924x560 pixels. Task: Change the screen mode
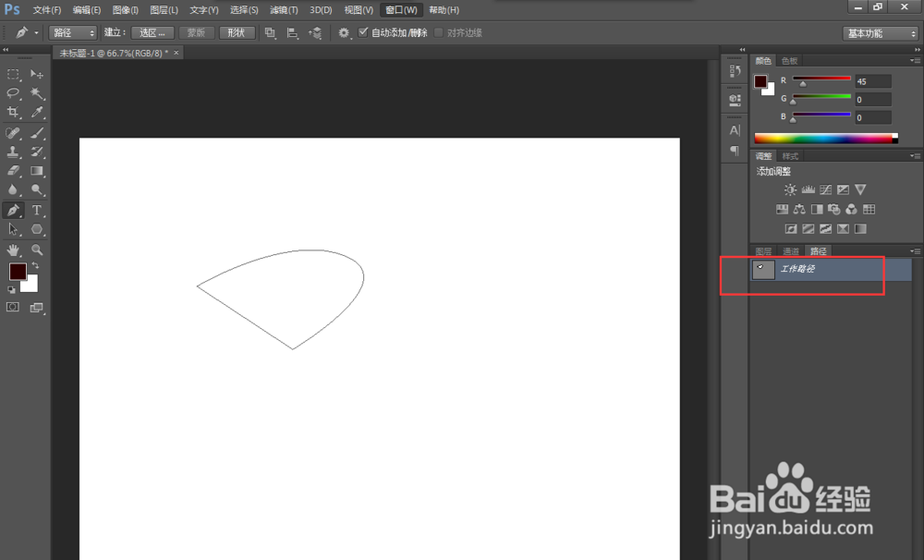(37, 307)
